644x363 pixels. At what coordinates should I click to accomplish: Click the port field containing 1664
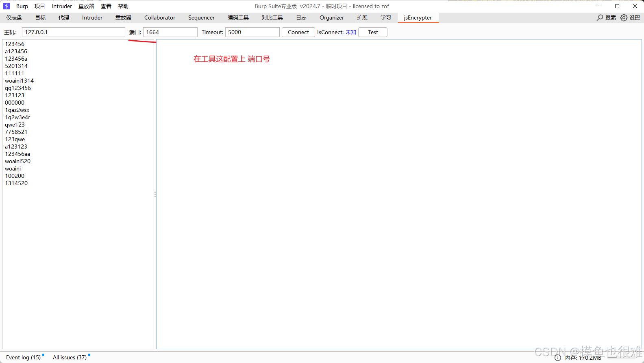170,32
